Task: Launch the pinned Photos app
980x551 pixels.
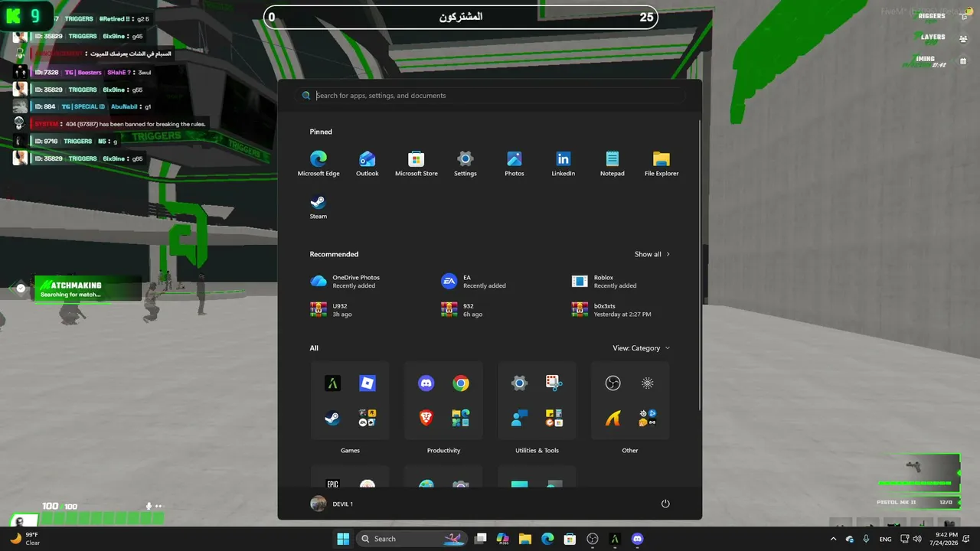Action: (514, 164)
